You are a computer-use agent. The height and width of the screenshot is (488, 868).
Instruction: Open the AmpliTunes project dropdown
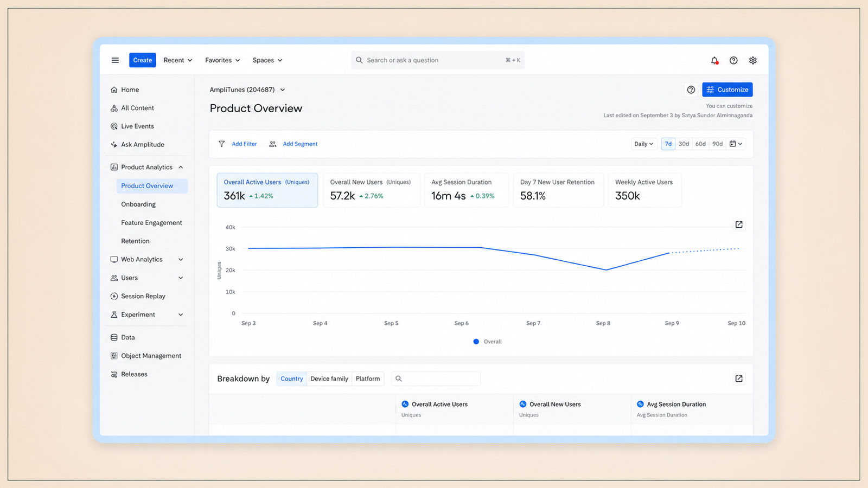[247, 89]
